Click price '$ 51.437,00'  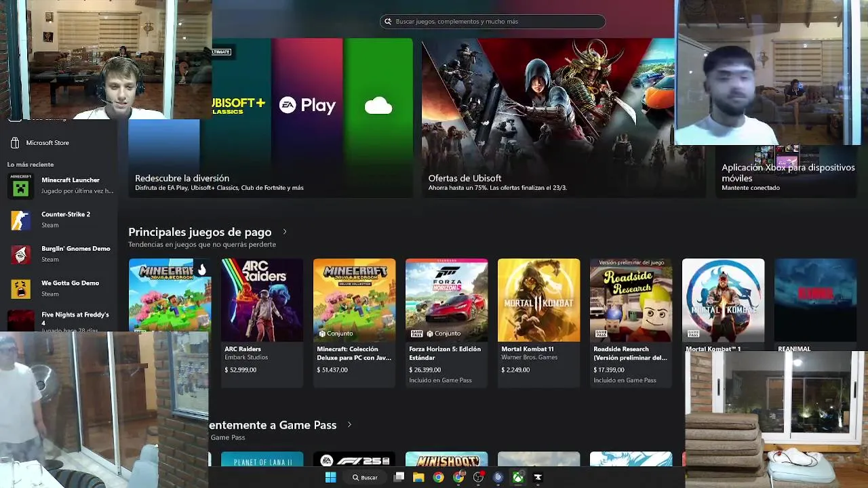coord(332,370)
